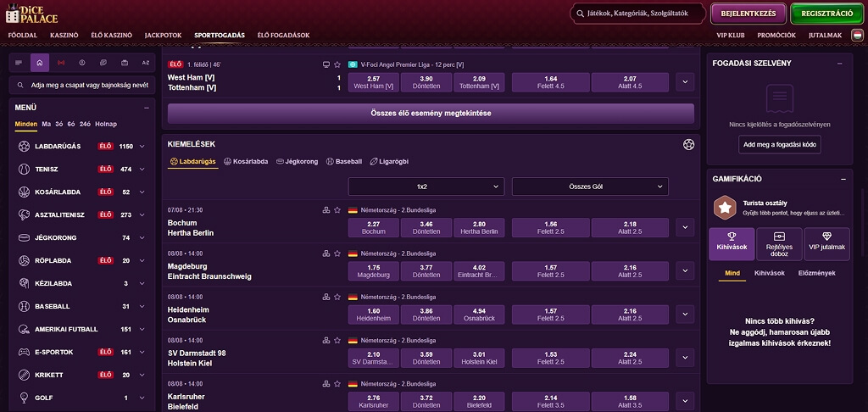This screenshot has height=412, width=868.
Task: Click the Németország - 2.Bundesliga label for Karlsruher
Action: 398,383
